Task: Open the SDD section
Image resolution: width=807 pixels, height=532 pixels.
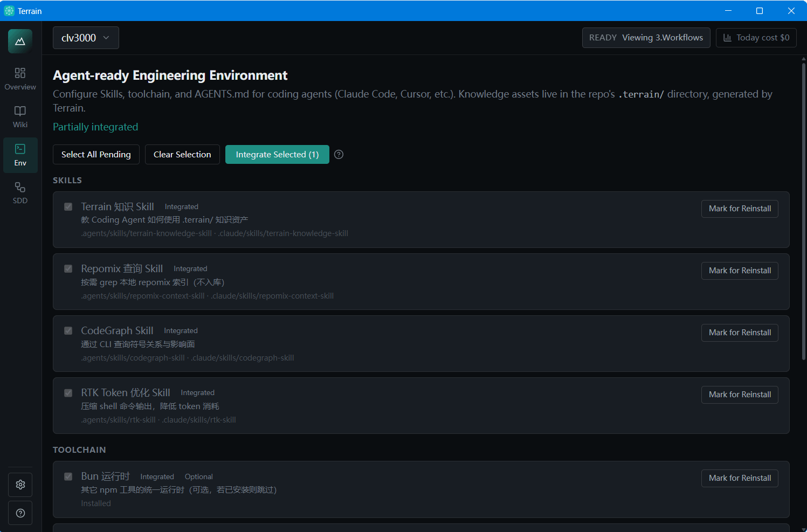Action: pos(20,192)
